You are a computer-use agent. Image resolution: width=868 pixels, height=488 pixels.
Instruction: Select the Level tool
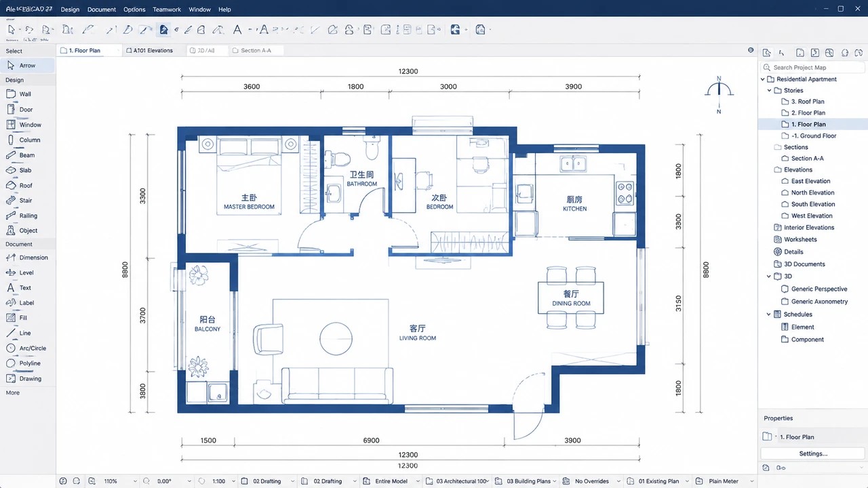(x=27, y=272)
